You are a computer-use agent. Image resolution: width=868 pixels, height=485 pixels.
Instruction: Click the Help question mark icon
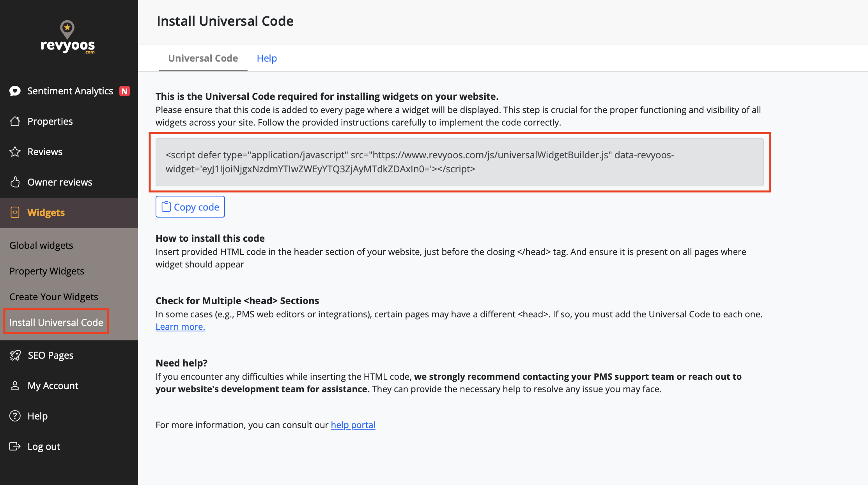[x=15, y=416]
